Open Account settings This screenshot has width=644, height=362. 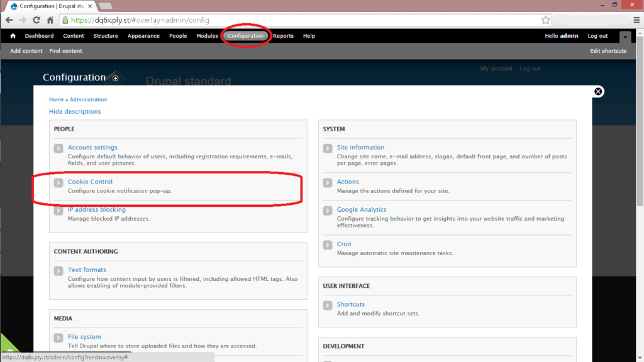(x=92, y=147)
